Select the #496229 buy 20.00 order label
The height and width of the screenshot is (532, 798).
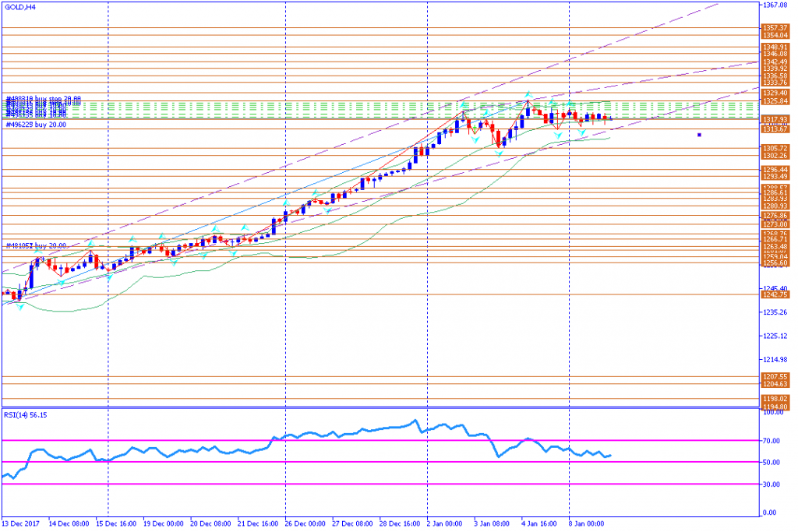tap(36, 125)
